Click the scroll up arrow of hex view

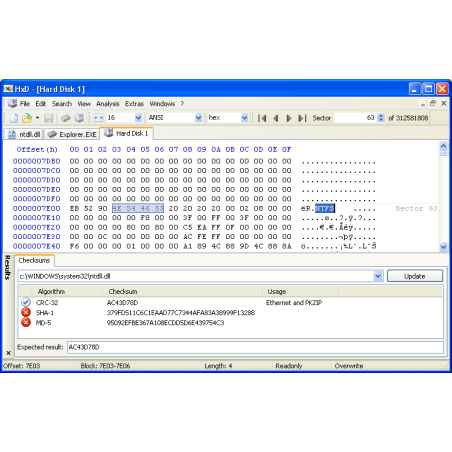(x=443, y=146)
